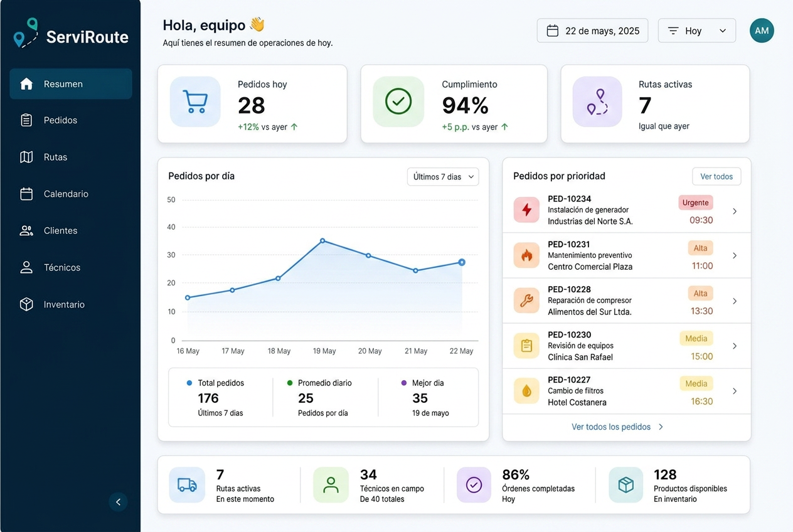Open the 22 de mays, 2025 date picker
793x532 pixels.
point(593,31)
